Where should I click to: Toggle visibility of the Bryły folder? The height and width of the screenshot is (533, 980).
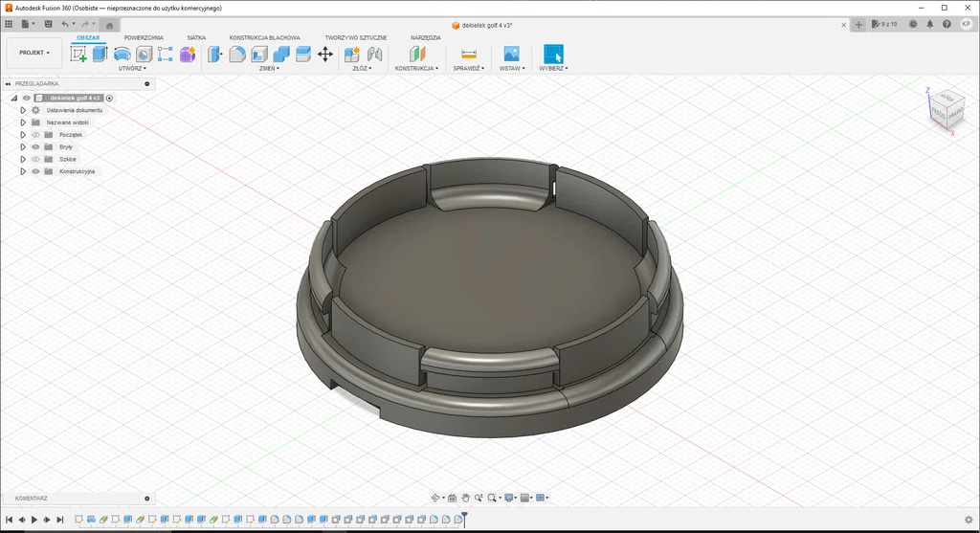click(35, 147)
